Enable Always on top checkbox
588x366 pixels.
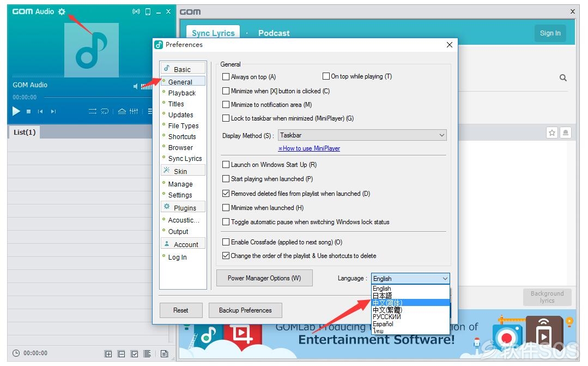[x=226, y=76]
